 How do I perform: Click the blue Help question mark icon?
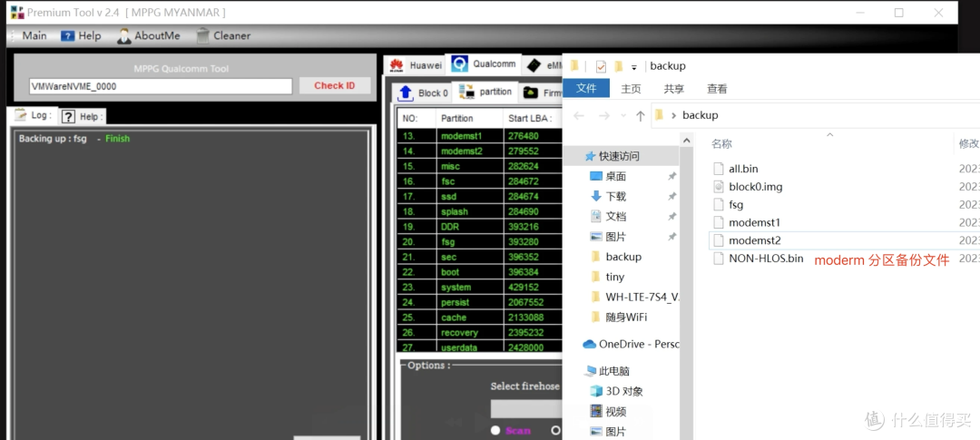pyautogui.click(x=68, y=36)
